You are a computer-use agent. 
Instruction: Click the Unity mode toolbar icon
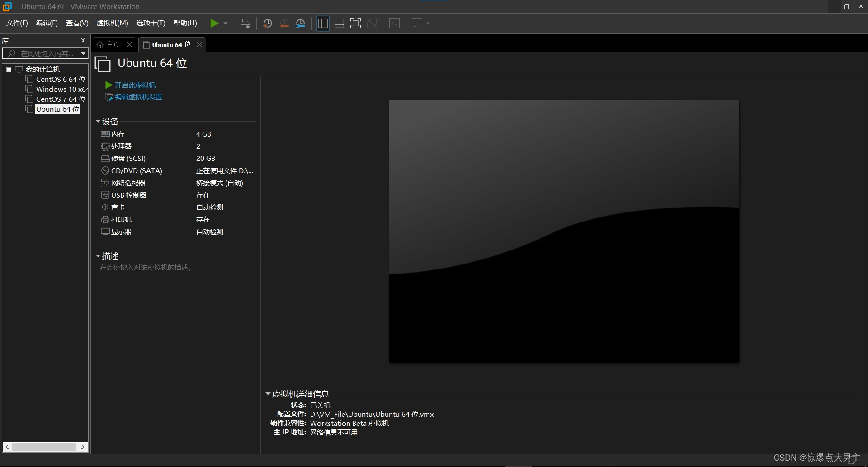point(372,24)
